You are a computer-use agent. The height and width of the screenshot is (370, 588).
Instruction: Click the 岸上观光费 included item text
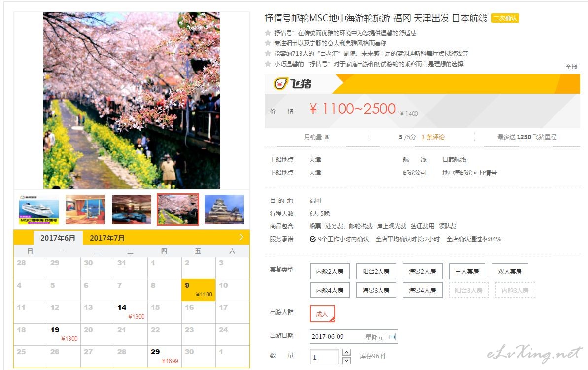click(391, 226)
